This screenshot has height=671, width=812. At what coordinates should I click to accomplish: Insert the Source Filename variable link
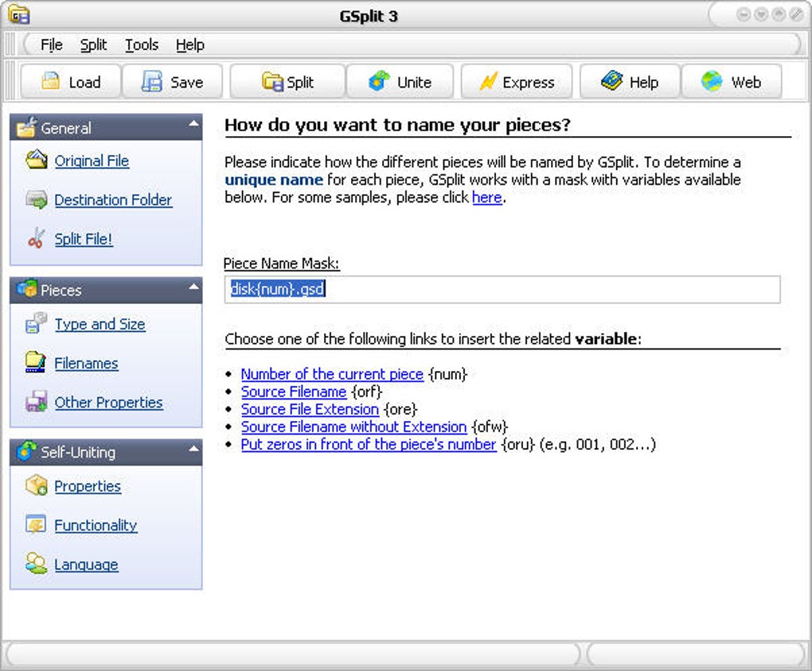coord(294,392)
